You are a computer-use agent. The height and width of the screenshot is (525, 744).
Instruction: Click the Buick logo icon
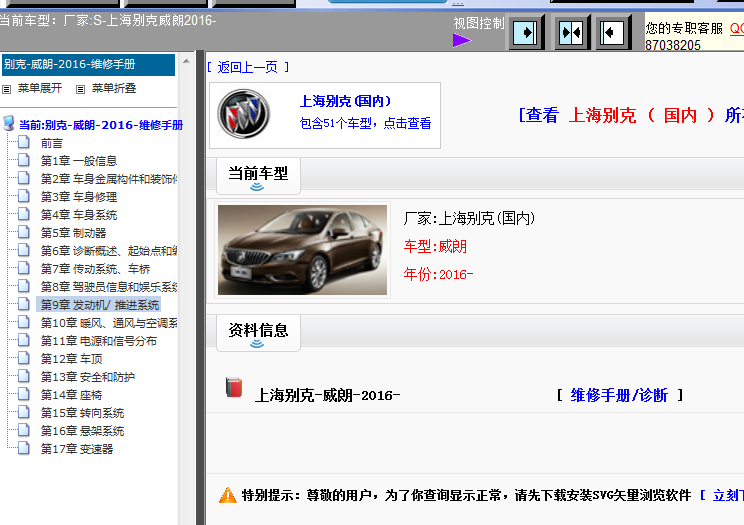point(243,114)
